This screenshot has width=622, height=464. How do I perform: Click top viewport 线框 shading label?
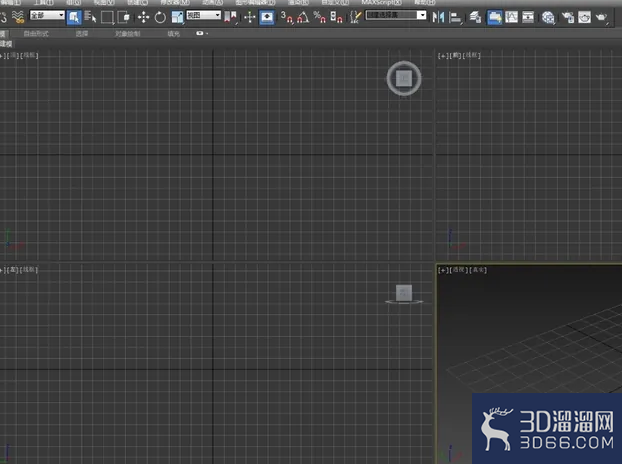(29, 56)
